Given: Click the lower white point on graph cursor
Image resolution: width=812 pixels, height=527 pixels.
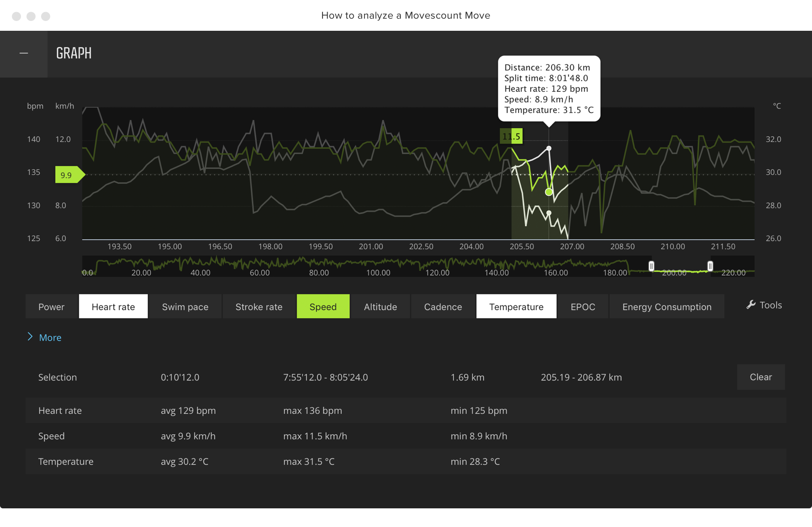Looking at the screenshot, I should (549, 213).
